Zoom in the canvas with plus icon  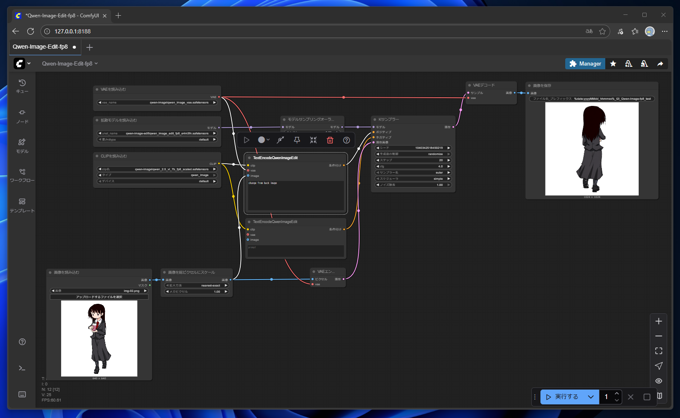tap(658, 322)
